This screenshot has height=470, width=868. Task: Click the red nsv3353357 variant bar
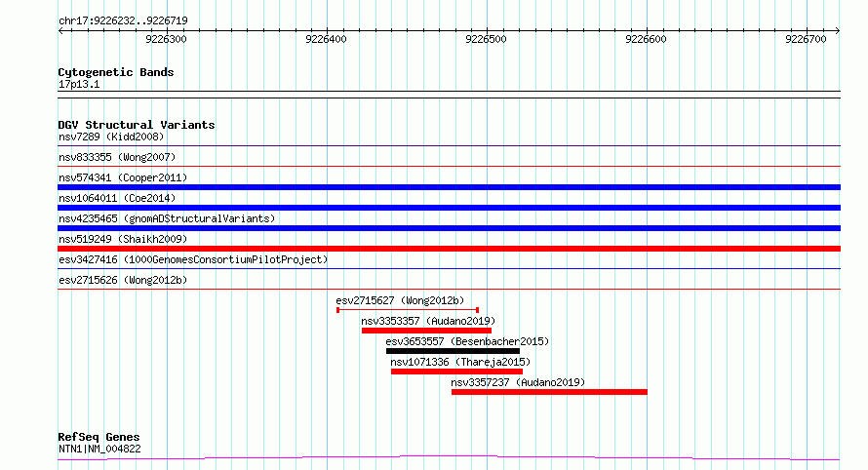426,331
